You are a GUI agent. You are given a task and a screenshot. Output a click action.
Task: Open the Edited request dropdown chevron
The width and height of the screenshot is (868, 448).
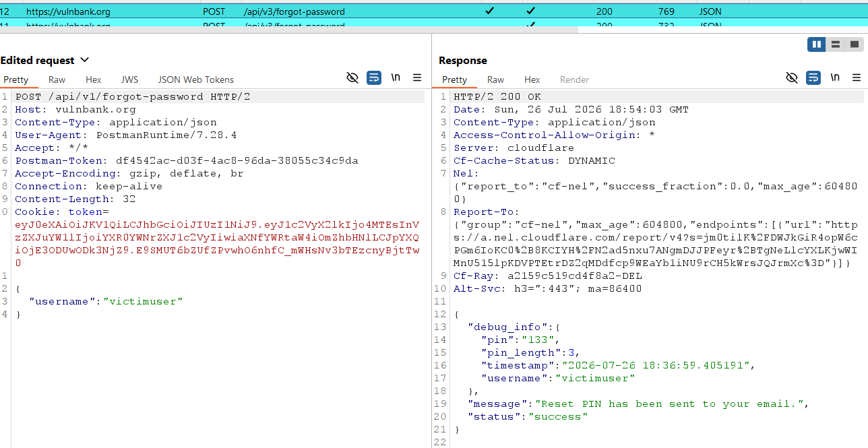click(x=84, y=61)
